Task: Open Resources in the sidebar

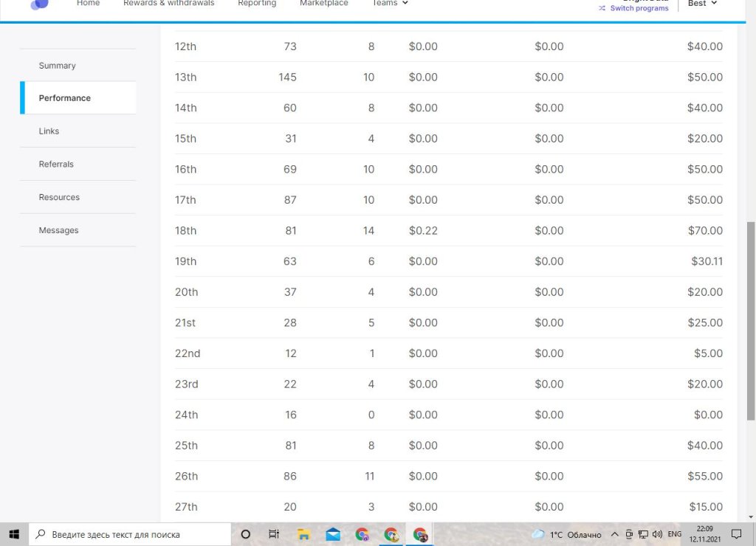Action: click(x=59, y=197)
